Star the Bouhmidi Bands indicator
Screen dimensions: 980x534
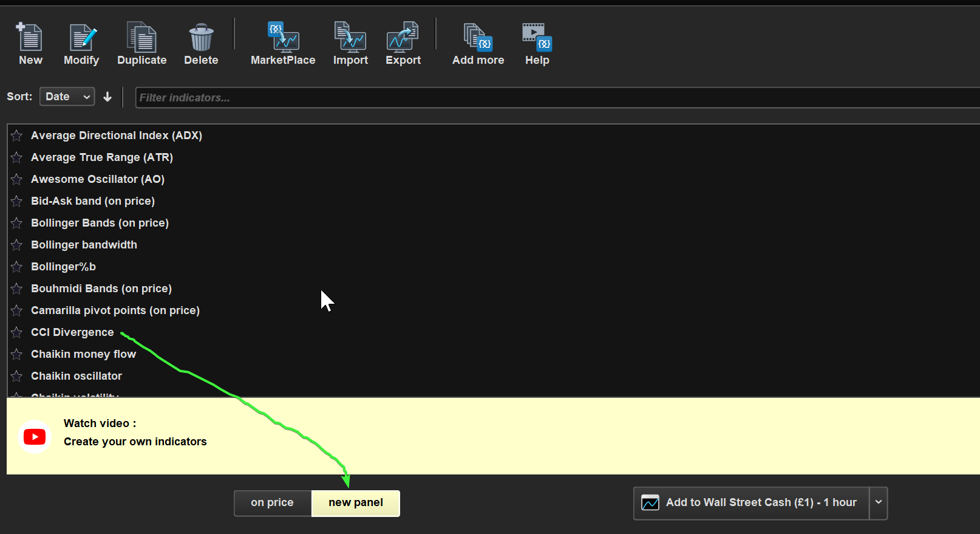click(16, 289)
